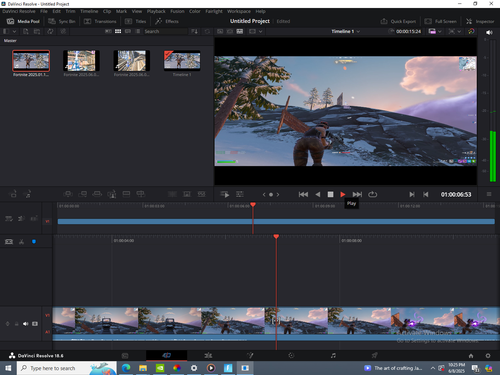Expand the bin list dropdown arrow
500x375 pixels.
pos(14,31)
